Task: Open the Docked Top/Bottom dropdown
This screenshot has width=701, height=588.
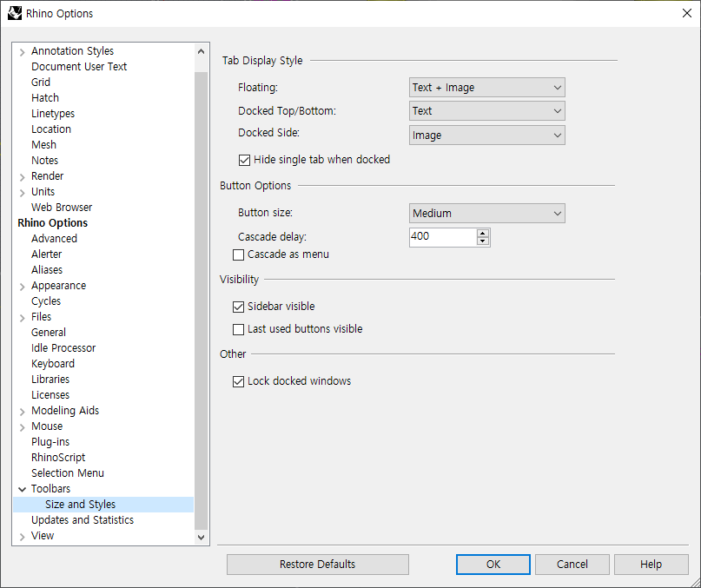Action: (x=486, y=111)
